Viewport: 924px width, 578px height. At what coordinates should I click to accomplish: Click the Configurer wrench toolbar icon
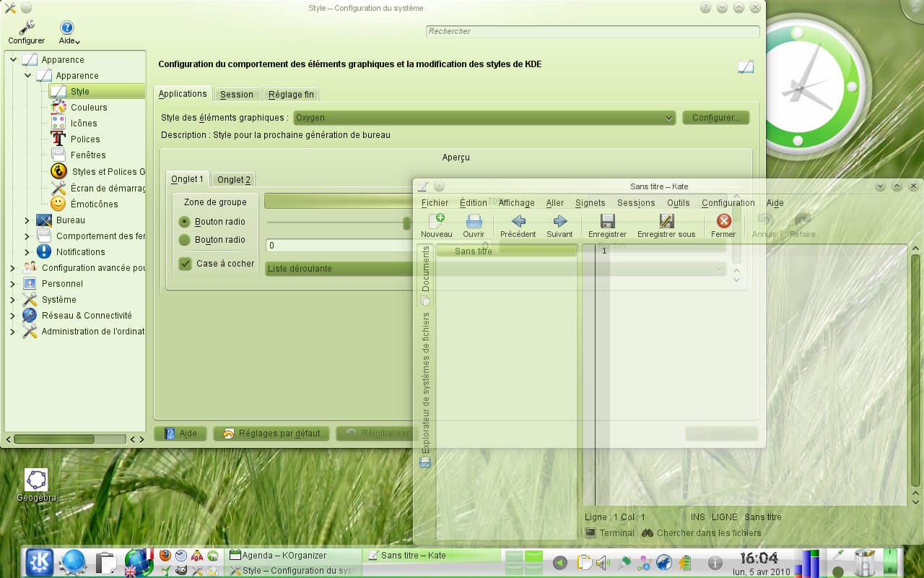tap(26, 27)
